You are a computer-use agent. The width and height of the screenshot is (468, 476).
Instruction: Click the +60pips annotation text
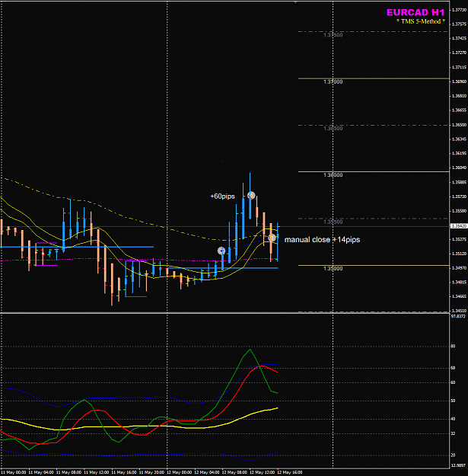[222, 196]
